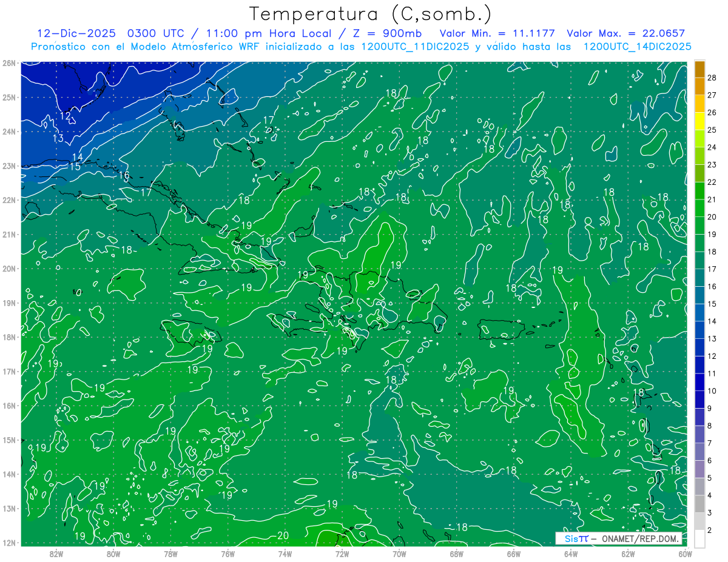
Task: Click the topmost brown-orange band of the color scale
Action: pos(699,69)
